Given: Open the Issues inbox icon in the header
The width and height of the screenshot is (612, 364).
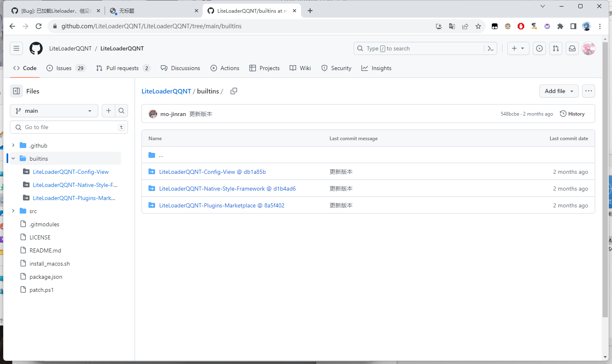Looking at the screenshot, I should pos(539,48).
